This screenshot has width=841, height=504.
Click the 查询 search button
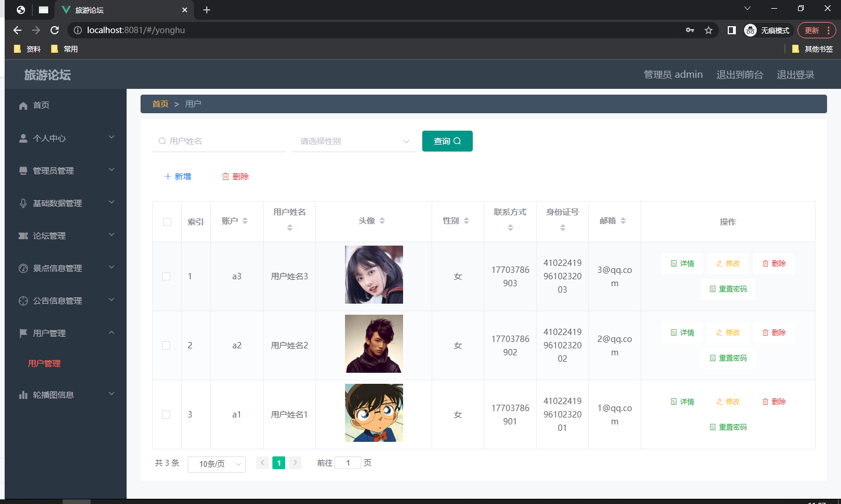(447, 141)
